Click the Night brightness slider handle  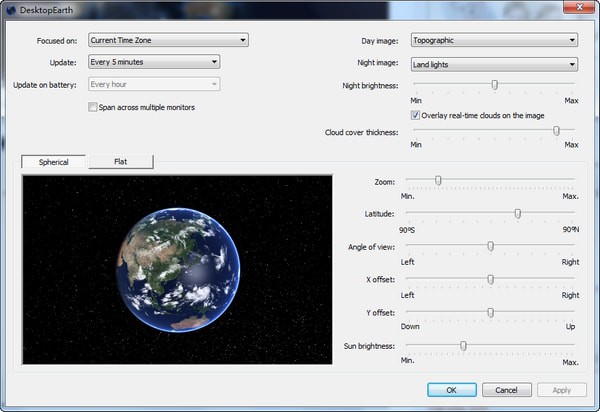(494, 85)
